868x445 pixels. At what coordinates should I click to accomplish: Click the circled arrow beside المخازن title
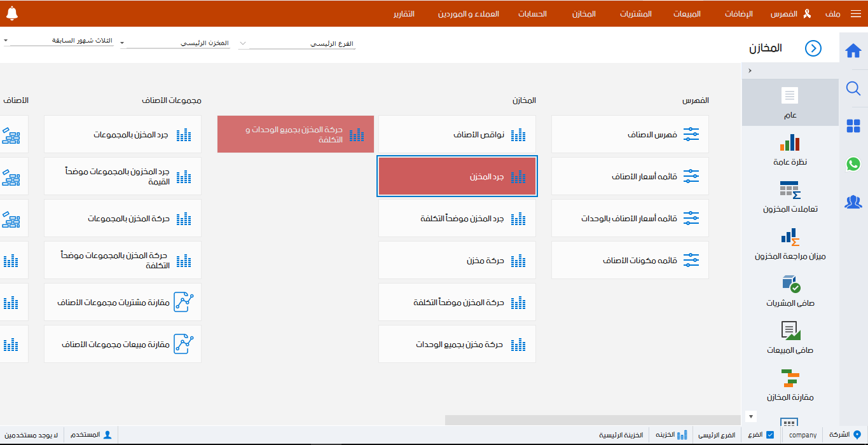click(813, 48)
